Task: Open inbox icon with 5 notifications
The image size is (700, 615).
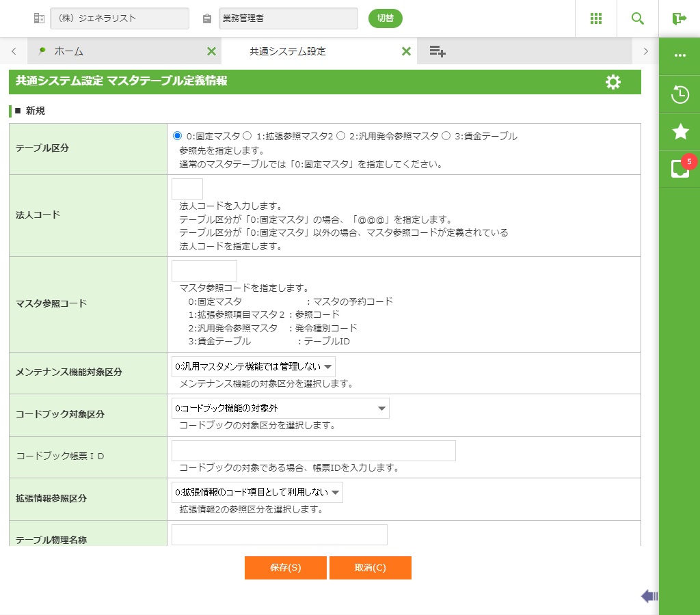Action: pyautogui.click(x=679, y=169)
